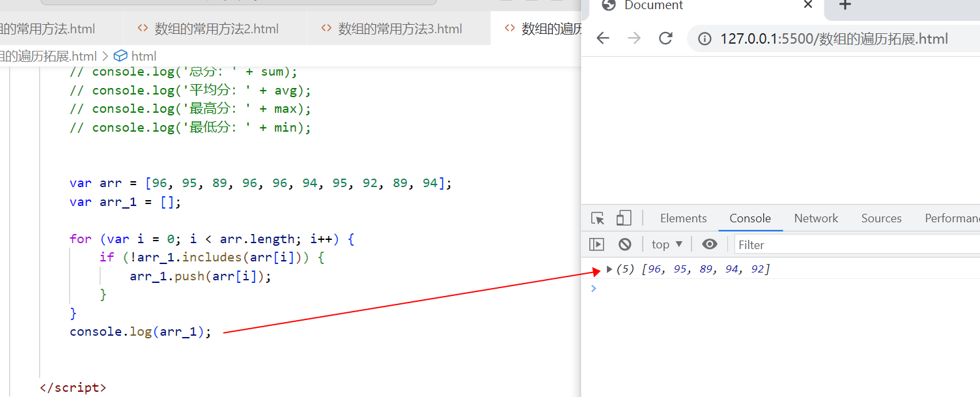
Task: Open site information in the address bar
Action: (x=704, y=38)
